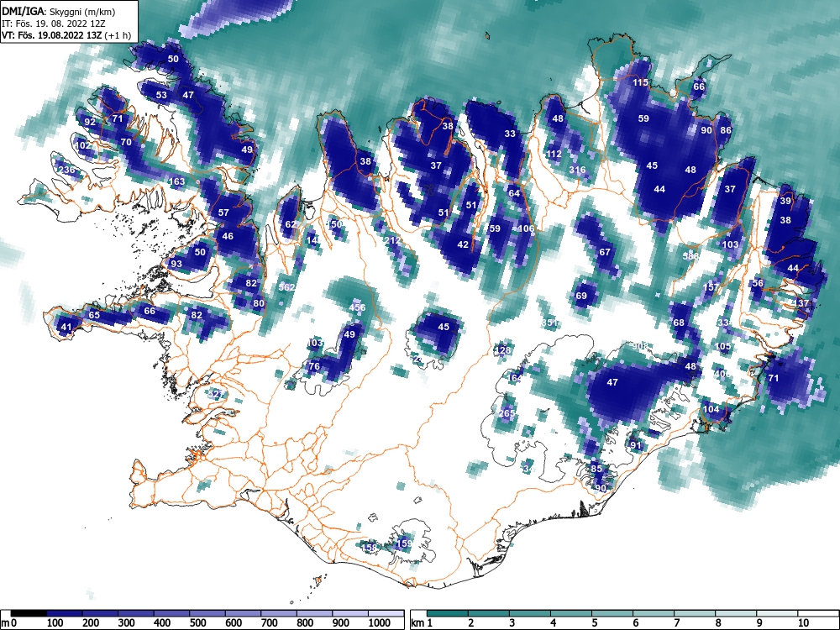
Task: Click the km legend swatch between 9 and 10
Action: pos(777,613)
